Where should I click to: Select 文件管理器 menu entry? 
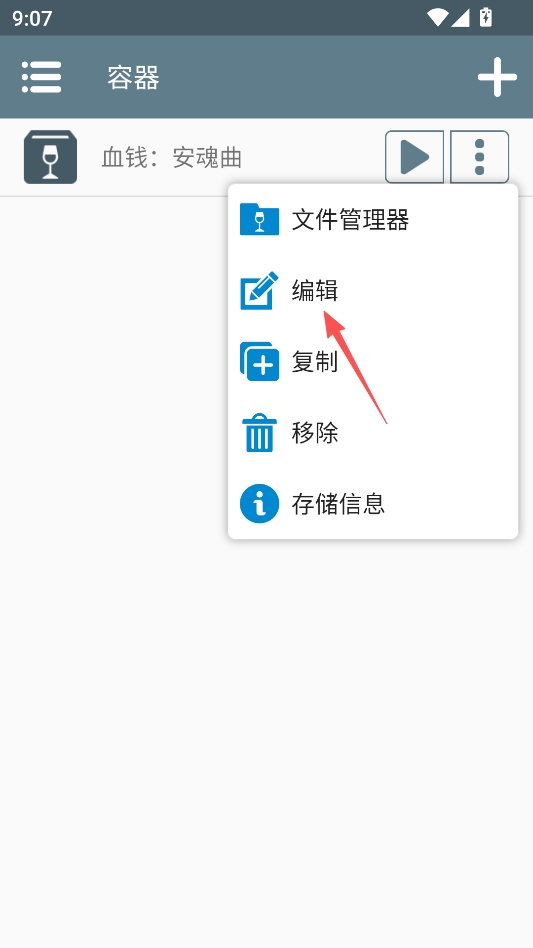(350, 219)
